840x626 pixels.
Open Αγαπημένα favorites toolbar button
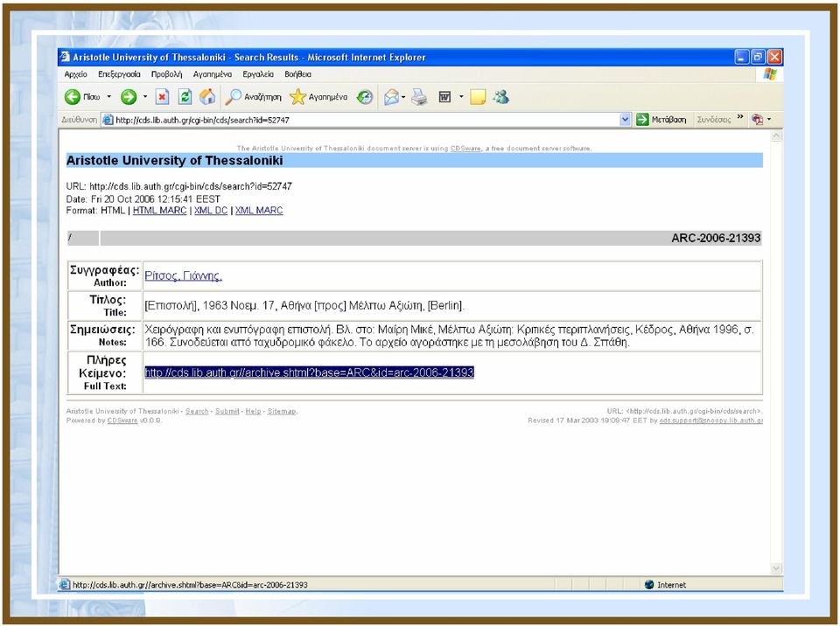pyautogui.click(x=318, y=97)
